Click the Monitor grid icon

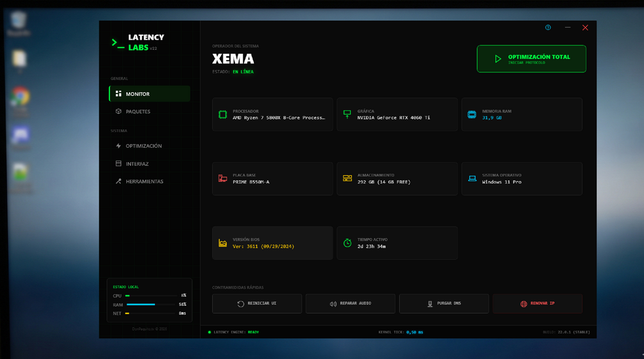pyautogui.click(x=119, y=94)
